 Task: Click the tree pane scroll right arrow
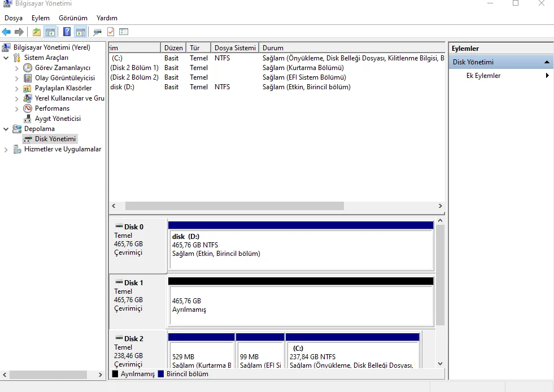pos(101,374)
